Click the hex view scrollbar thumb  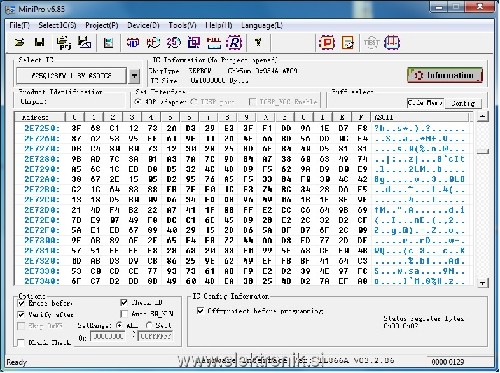click(x=483, y=151)
